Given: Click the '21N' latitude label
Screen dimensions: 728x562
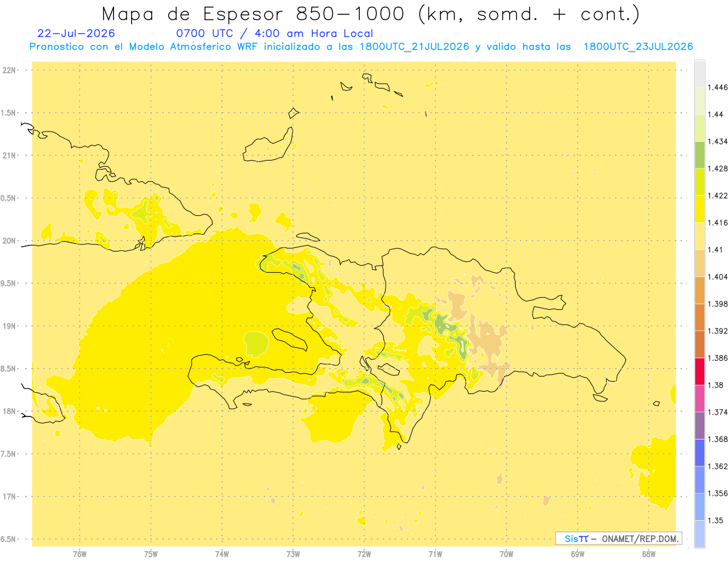Looking at the screenshot, I should point(9,155).
